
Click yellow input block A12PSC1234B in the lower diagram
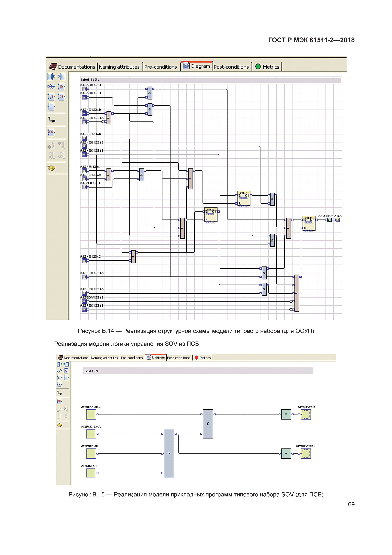(x=91, y=453)
